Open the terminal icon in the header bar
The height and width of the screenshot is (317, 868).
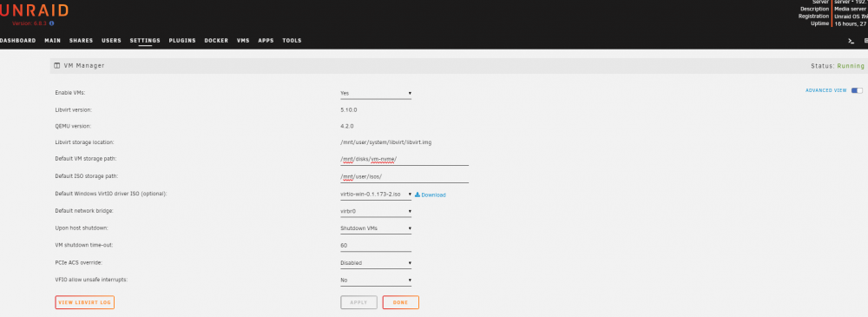click(x=851, y=41)
